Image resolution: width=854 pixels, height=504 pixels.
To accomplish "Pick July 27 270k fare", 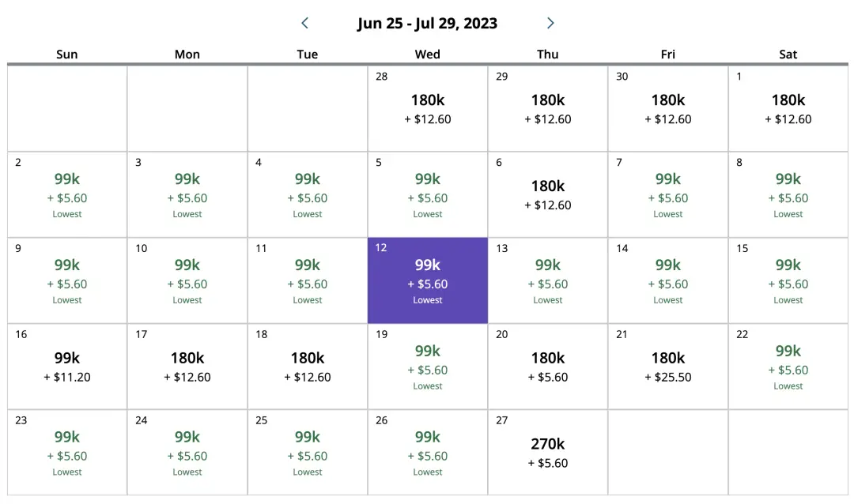I will click(x=548, y=453).
